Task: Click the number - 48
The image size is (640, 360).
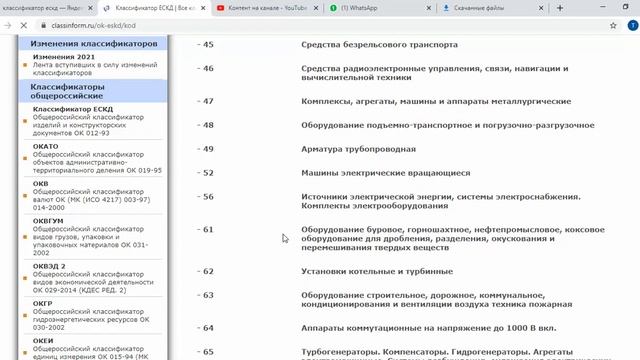Action: point(205,125)
